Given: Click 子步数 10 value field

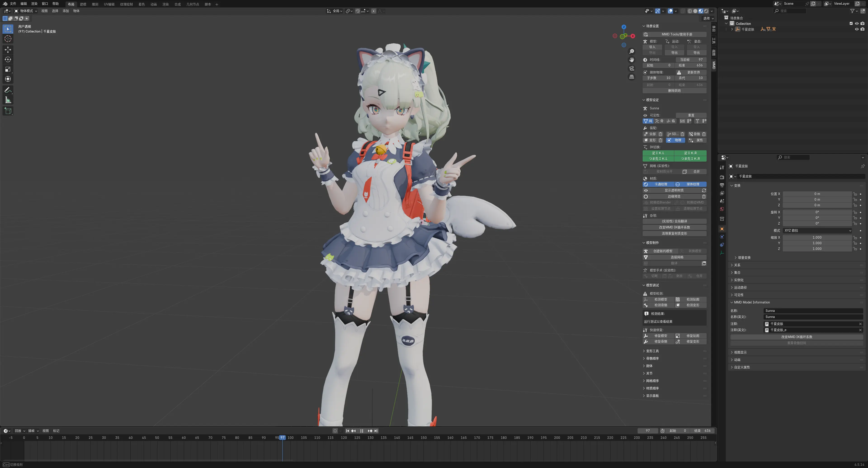Looking at the screenshot, I should (x=658, y=78).
